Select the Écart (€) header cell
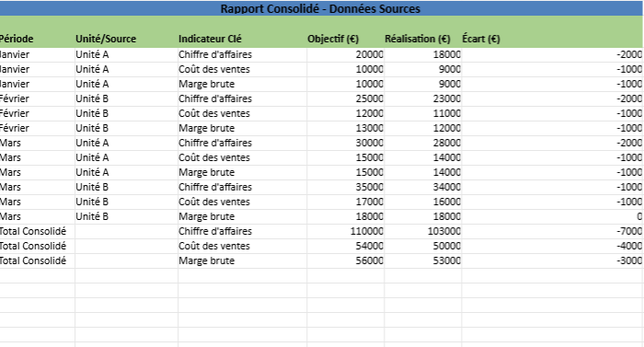The height and width of the screenshot is (347, 644). [x=552, y=39]
